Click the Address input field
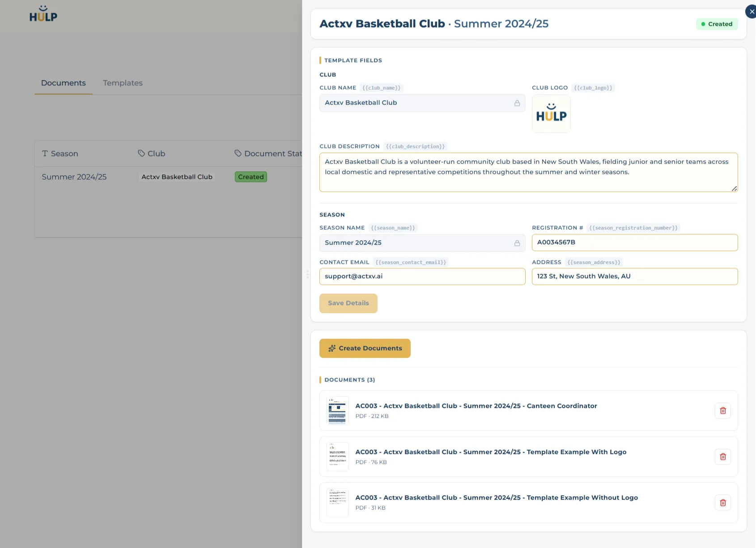The height and width of the screenshot is (548, 756). (x=635, y=276)
